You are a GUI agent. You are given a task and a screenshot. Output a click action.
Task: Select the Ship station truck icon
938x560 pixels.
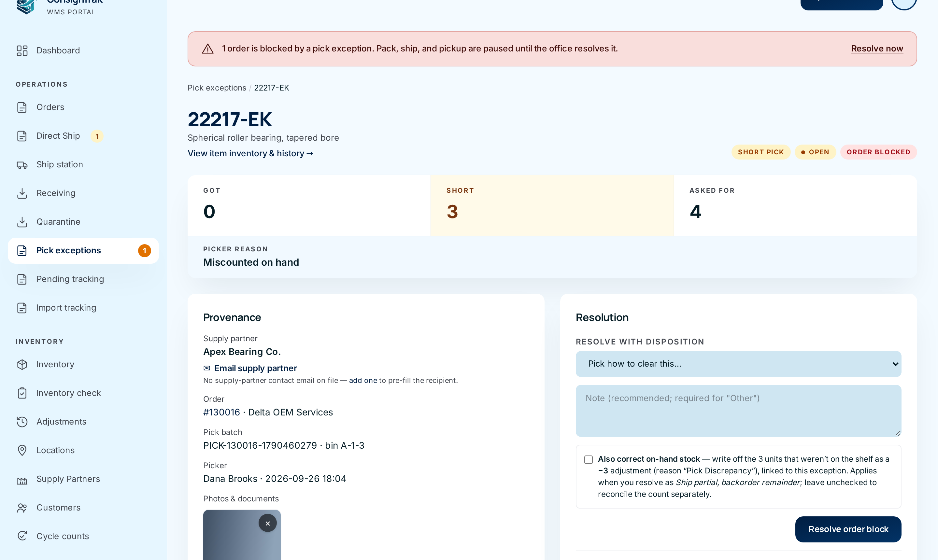click(22, 164)
